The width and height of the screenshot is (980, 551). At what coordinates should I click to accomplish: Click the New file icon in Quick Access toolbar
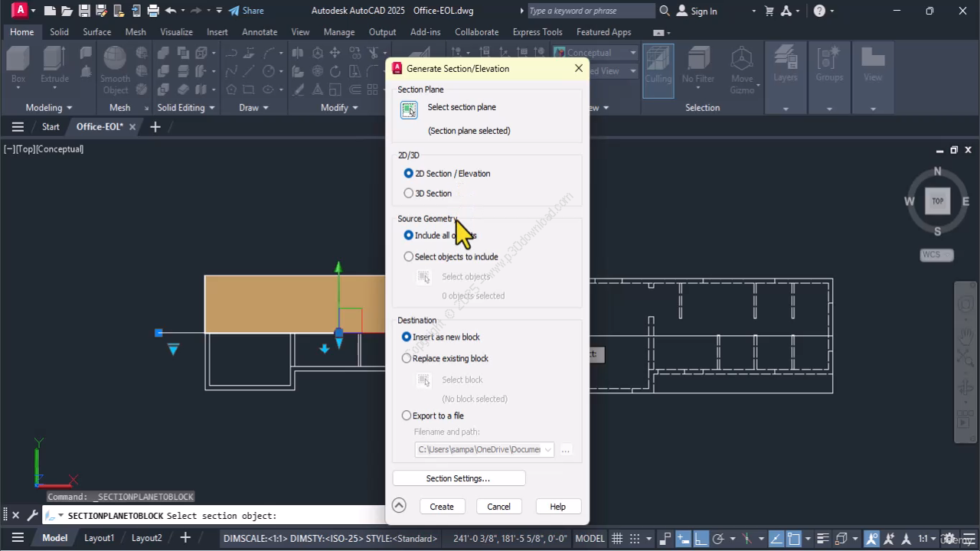pyautogui.click(x=50, y=11)
